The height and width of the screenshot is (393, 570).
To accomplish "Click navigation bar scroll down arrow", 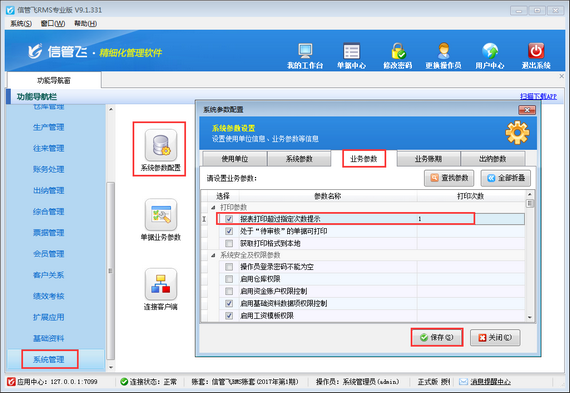I will click(111, 367).
